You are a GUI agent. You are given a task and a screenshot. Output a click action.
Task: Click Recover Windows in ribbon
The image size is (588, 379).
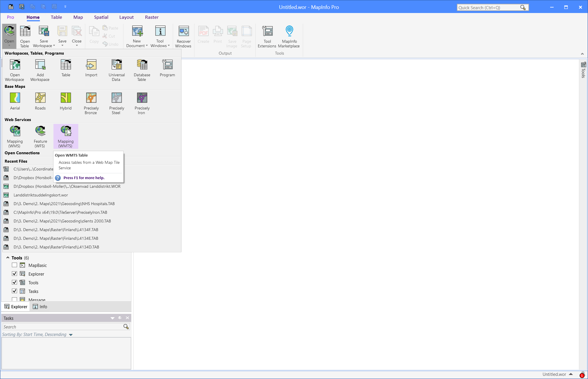coord(183,36)
